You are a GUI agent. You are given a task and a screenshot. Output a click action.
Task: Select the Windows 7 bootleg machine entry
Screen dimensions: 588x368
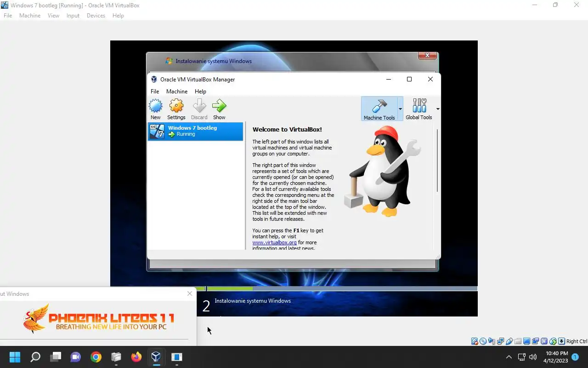(x=196, y=131)
